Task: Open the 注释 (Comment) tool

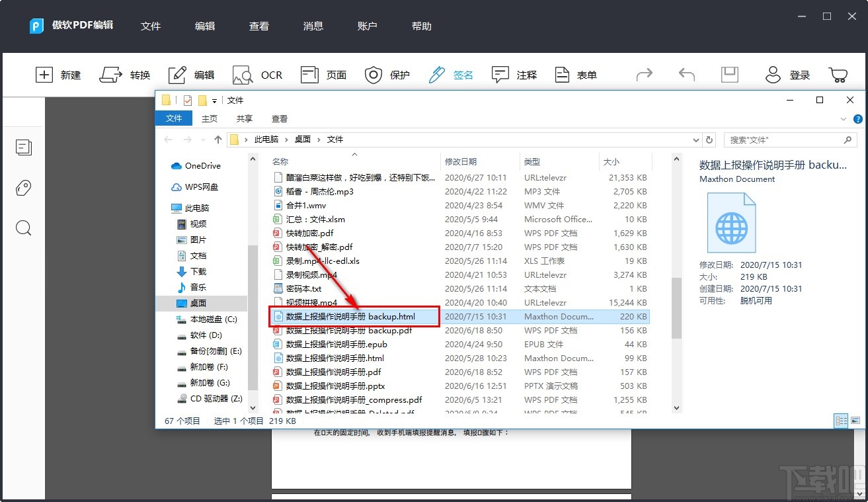Action: click(x=513, y=75)
